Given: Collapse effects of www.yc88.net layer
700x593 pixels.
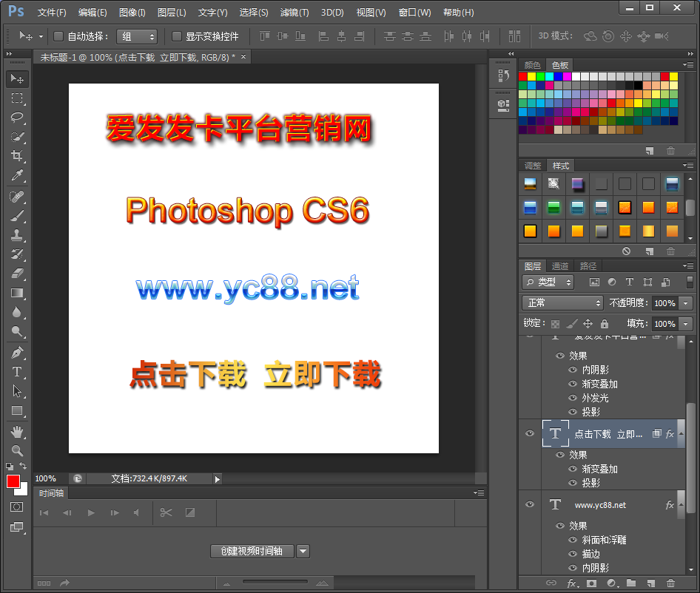Looking at the screenshot, I should click(x=682, y=505).
